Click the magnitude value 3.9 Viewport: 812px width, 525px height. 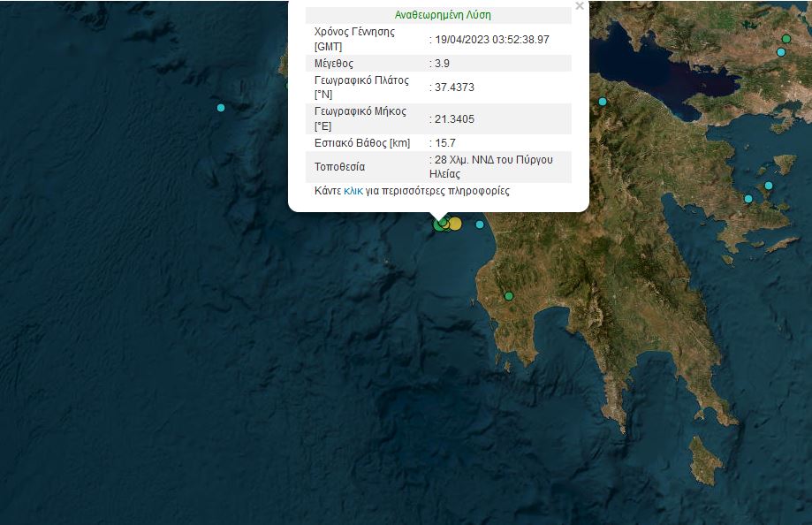443,64
